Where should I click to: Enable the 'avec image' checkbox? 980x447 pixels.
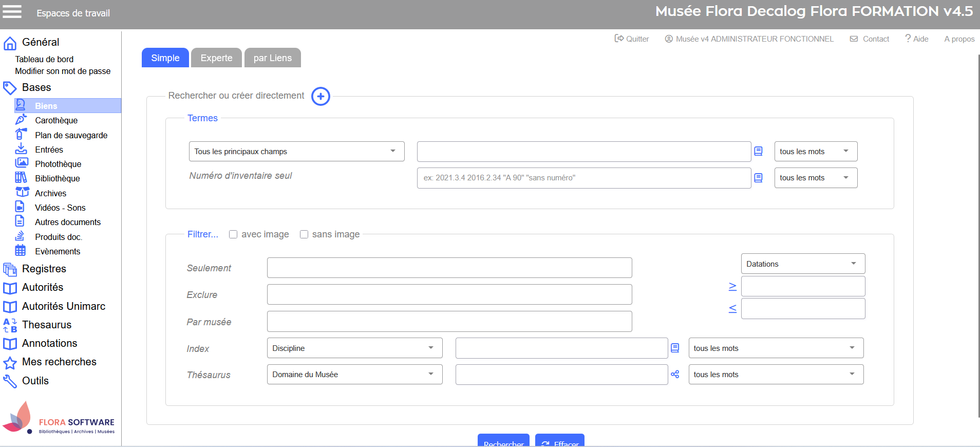tap(233, 234)
